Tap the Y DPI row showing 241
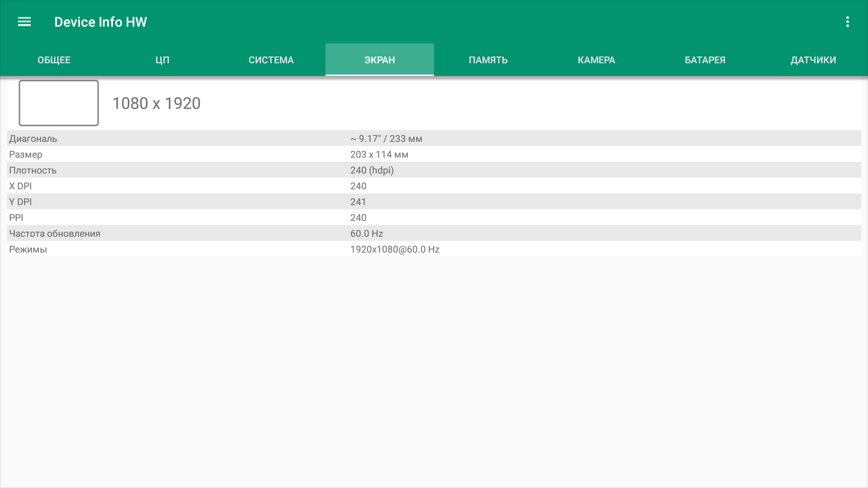The height and width of the screenshot is (488, 868). (434, 202)
